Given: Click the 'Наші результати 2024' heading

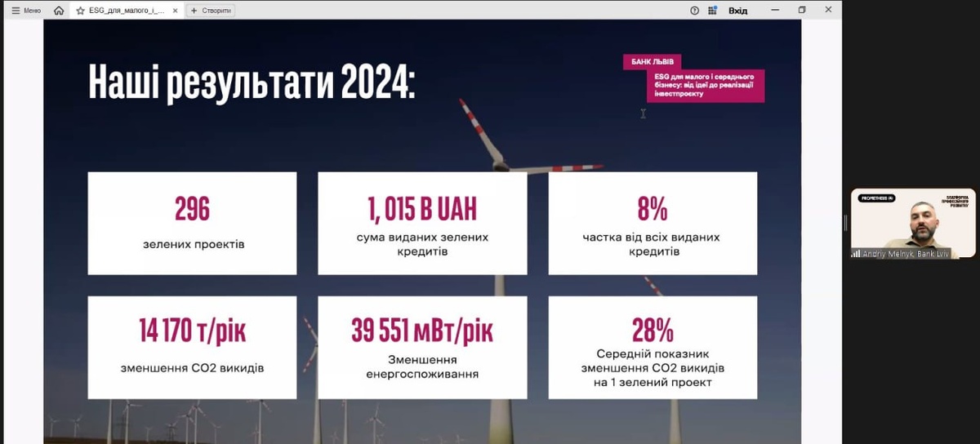Looking at the screenshot, I should [x=252, y=83].
